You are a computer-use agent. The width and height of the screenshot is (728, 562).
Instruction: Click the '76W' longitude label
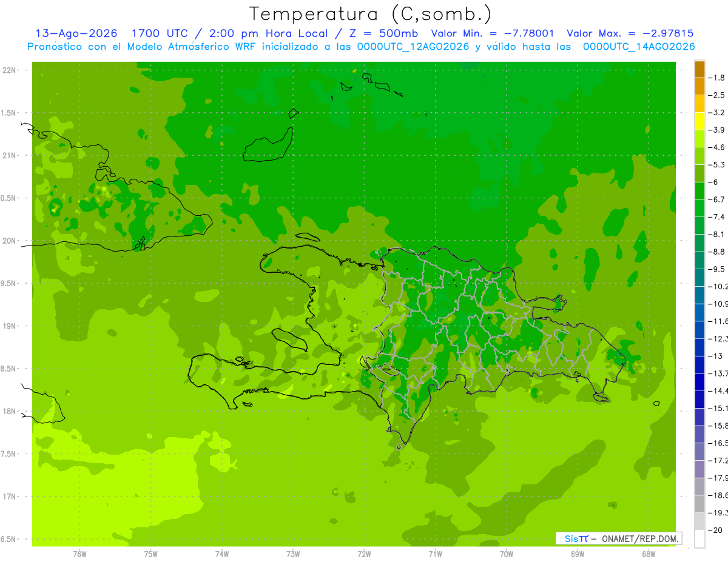[x=80, y=554]
